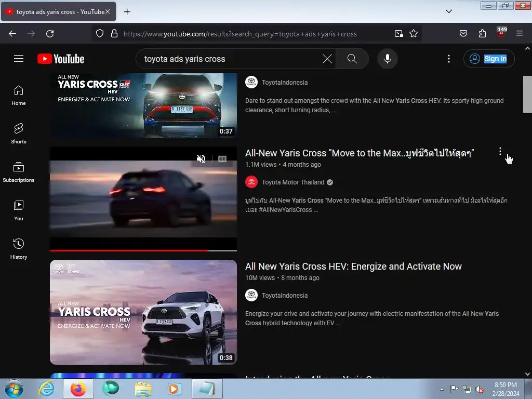Go to Home in the sidebar
532x399 pixels.
[19, 96]
